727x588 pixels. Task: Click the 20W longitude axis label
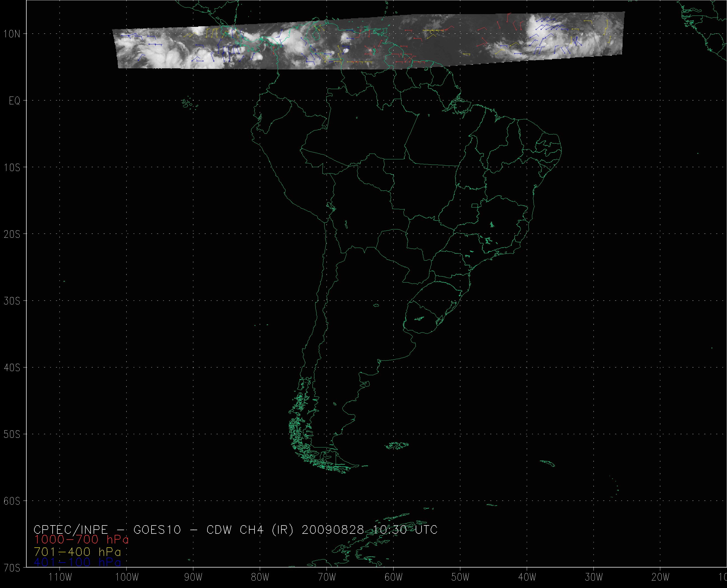point(661,577)
